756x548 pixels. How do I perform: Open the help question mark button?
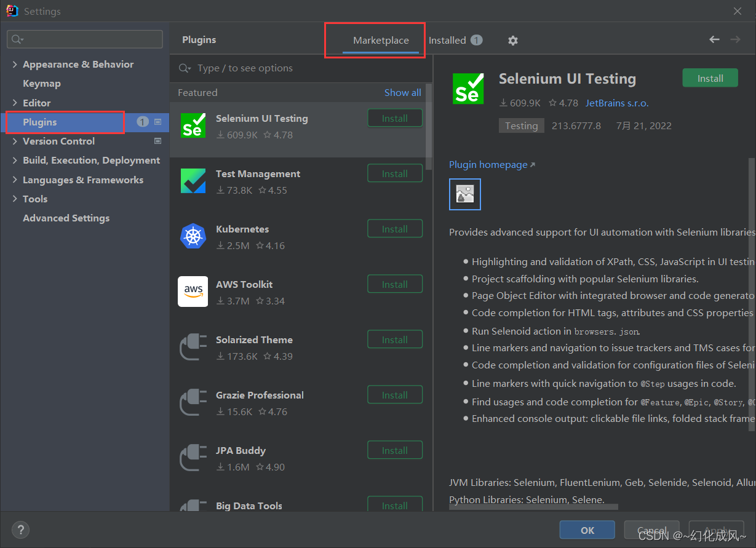[20, 530]
